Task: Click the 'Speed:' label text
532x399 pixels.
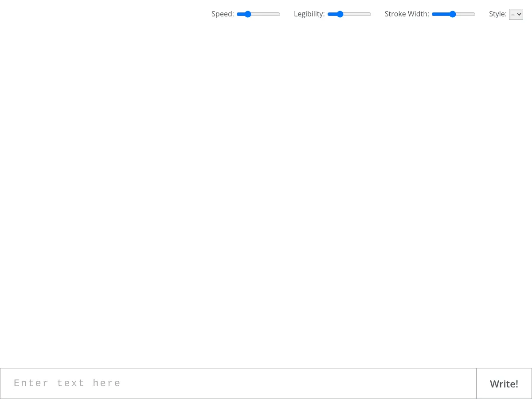Action: [x=223, y=14]
